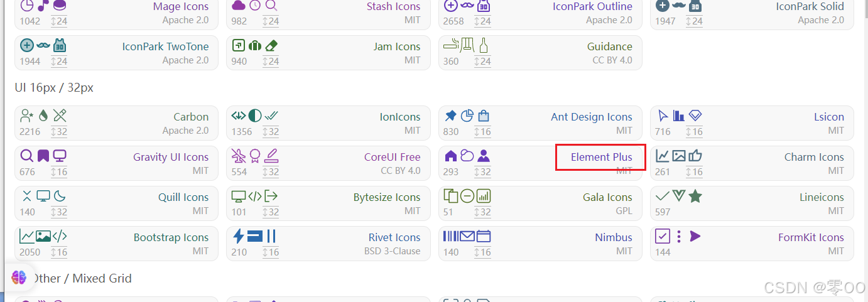Click the vertical dots icon in FormKit Icons card
The width and height of the screenshot is (868, 302).
[x=679, y=236]
